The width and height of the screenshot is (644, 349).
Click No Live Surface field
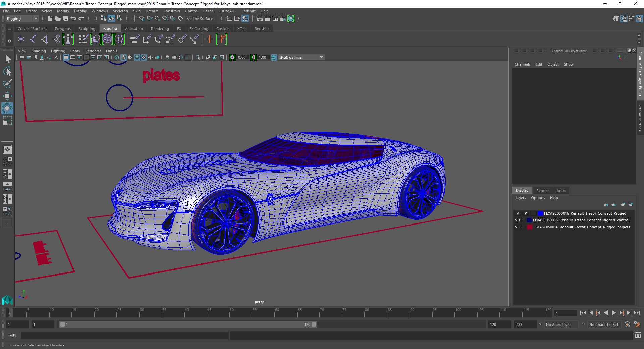point(202,19)
